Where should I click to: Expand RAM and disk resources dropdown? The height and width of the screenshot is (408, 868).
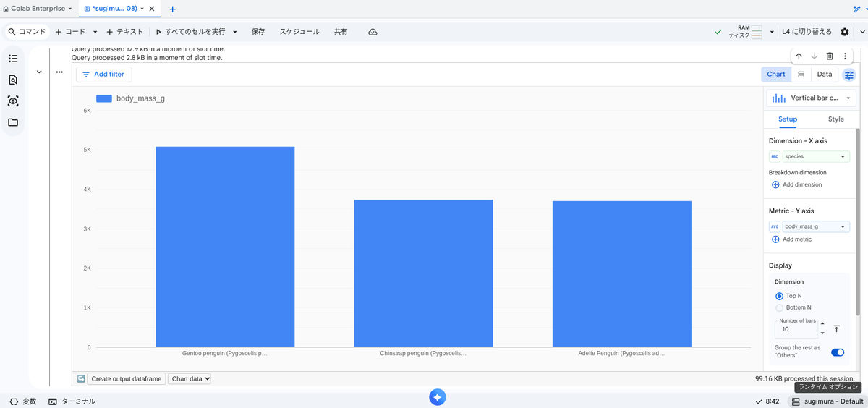pos(772,32)
